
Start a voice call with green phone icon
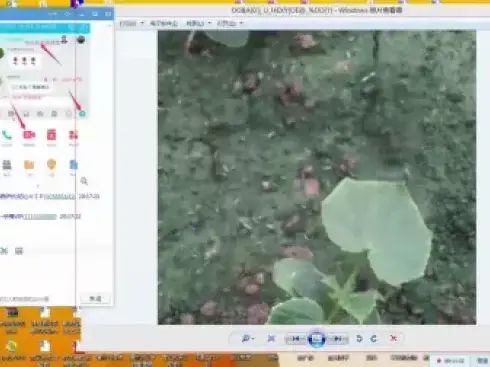pyautogui.click(x=7, y=135)
